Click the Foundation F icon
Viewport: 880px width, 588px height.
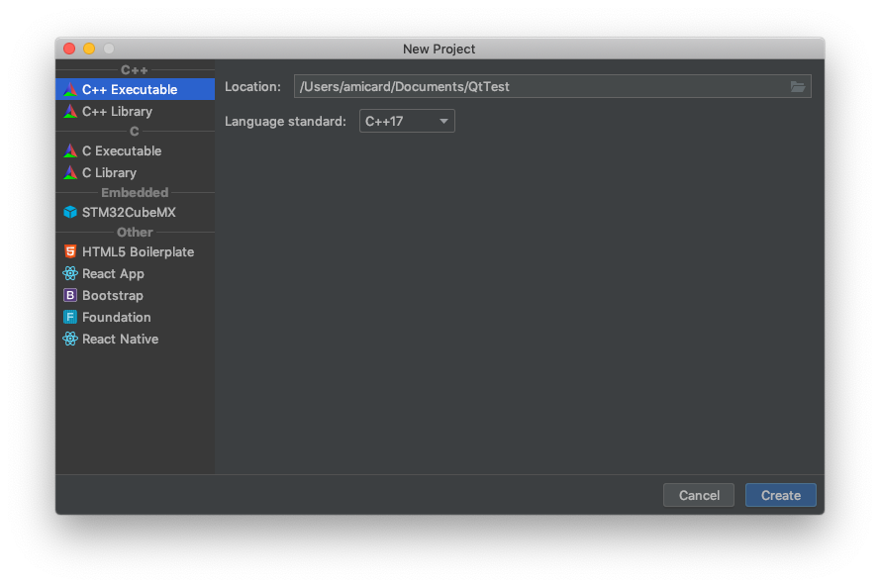click(x=70, y=317)
